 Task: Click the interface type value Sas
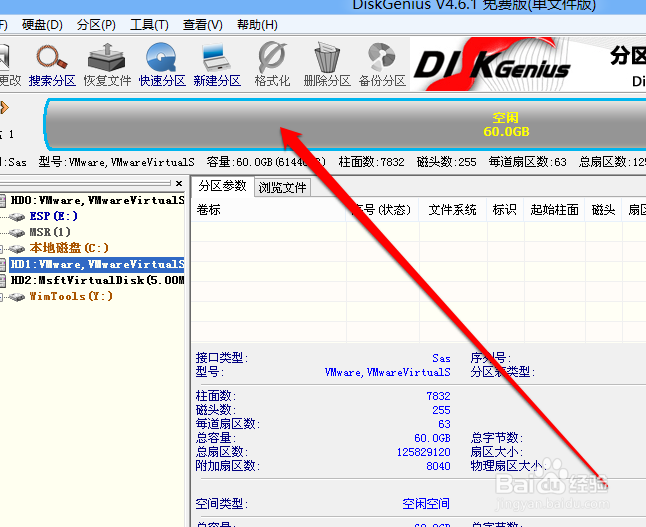[x=441, y=358]
